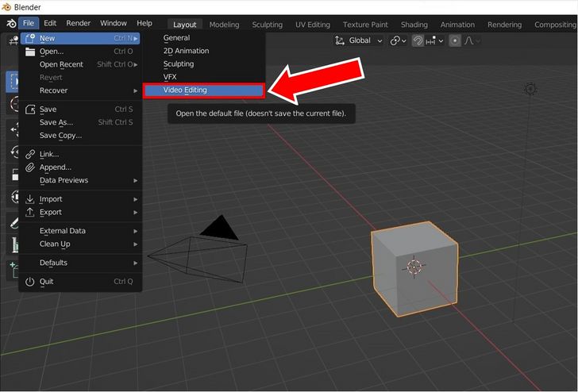Select the Layout workspace tab
The width and height of the screenshot is (578, 392).
tap(185, 25)
